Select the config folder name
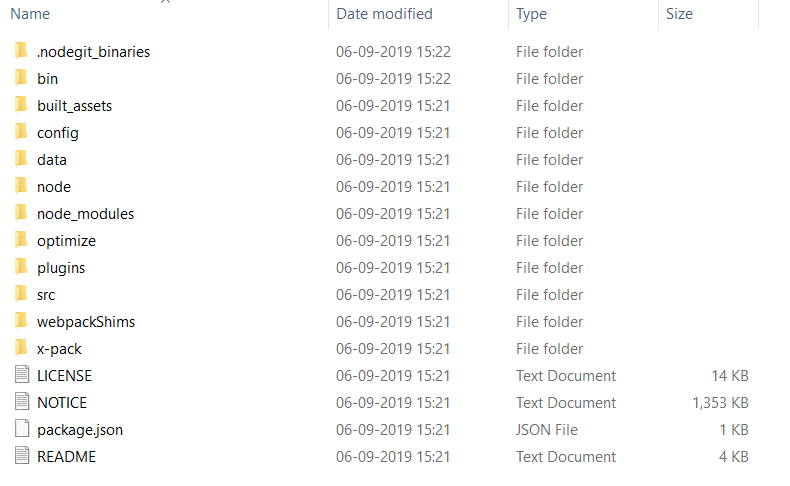The height and width of the screenshot is (486, 790). pos(58,133)
